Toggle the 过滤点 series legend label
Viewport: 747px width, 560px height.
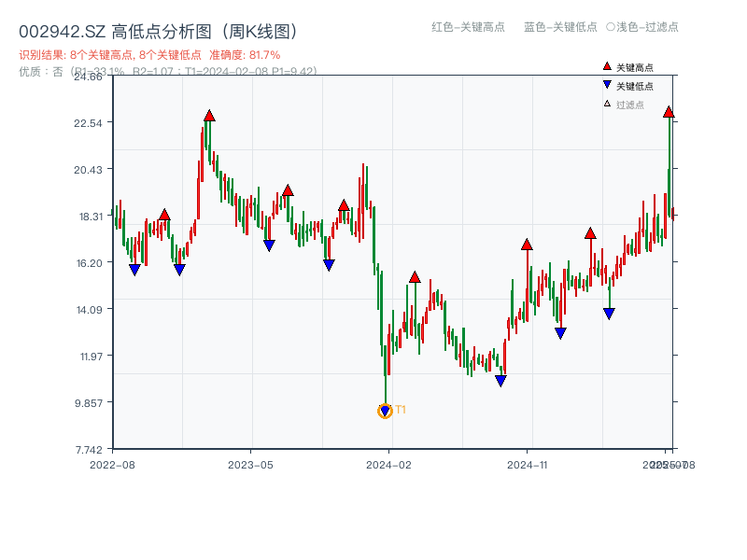[630, 105]
